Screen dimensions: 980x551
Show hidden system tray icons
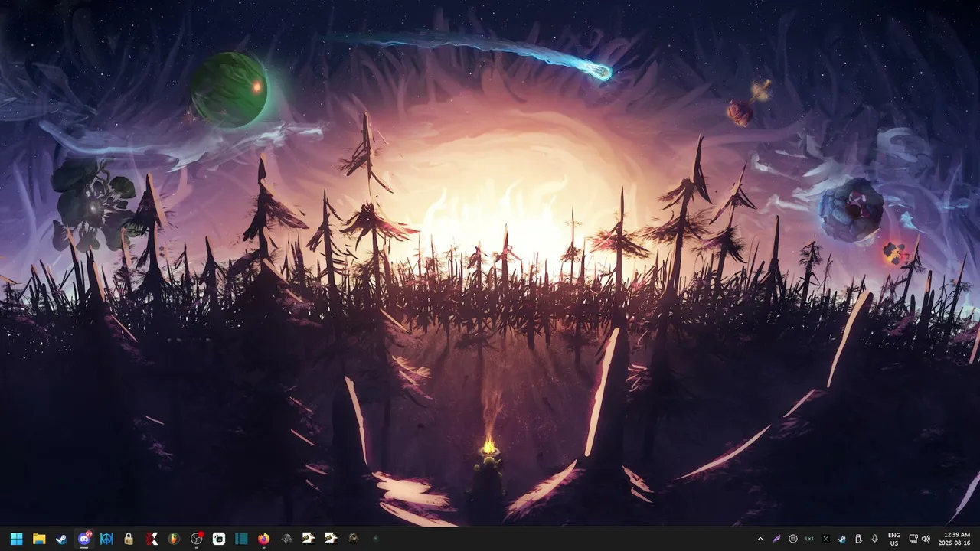coord(760,539)
